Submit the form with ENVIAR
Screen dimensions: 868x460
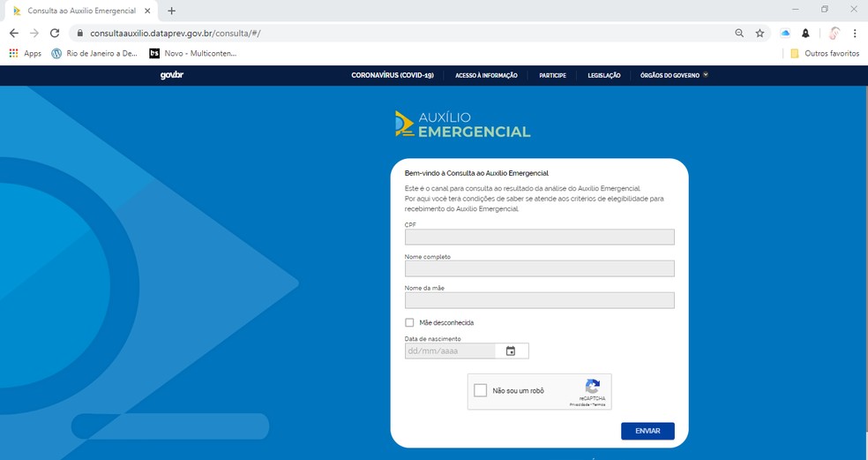(647, 431)
